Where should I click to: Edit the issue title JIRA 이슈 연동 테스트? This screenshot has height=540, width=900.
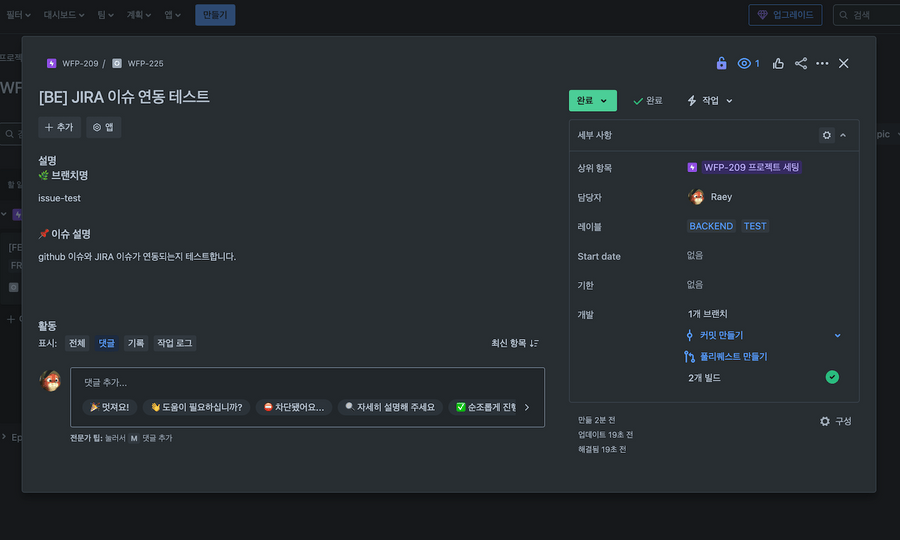point(124,97)
